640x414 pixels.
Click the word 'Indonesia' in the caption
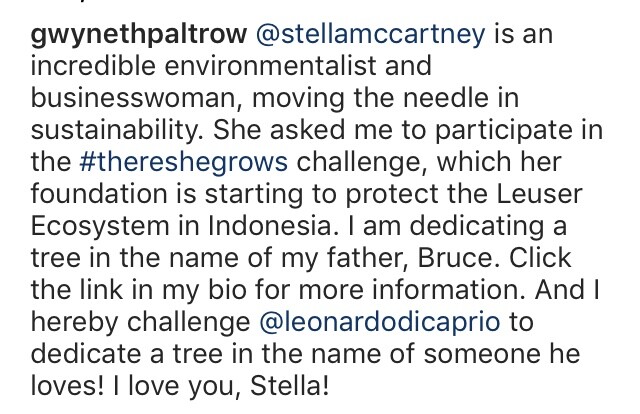(271, 226)
